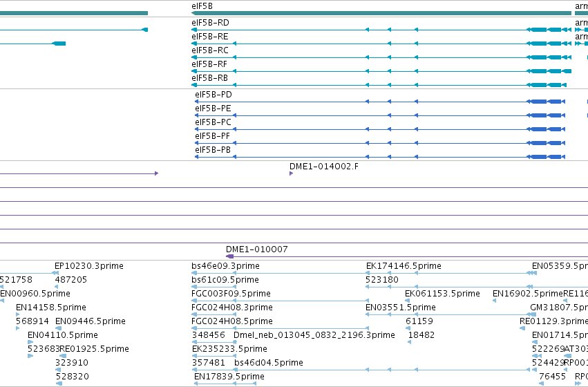Screen dimensions: 588x387
Task: Select the bs46d04.5prime label
Action: tap(269, 363)
